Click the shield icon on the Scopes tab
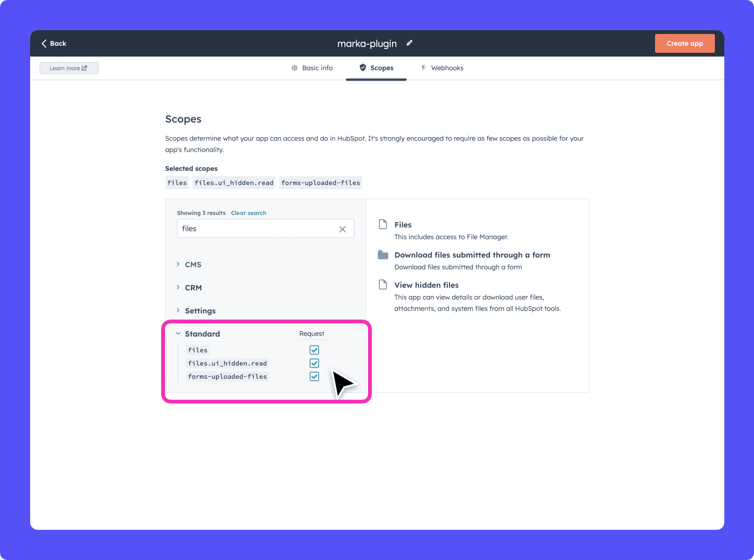 (x=363, y=67)
